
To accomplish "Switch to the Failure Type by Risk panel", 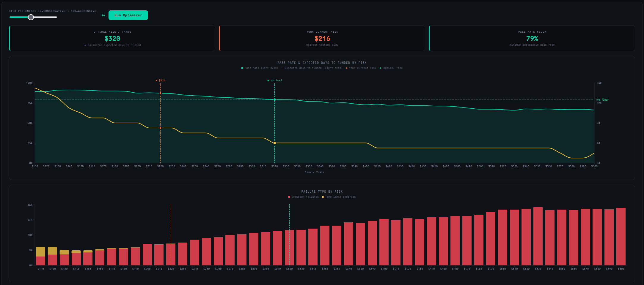I will (x=322, y=191).
